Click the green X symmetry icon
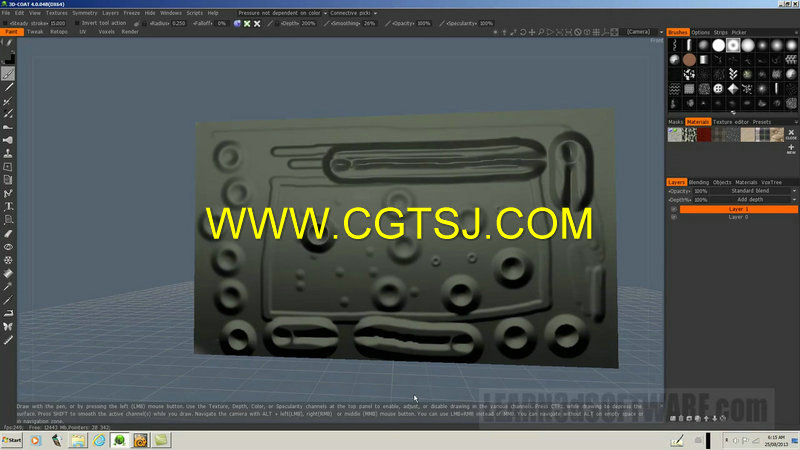The image size is (800, 450). point(247,23)
